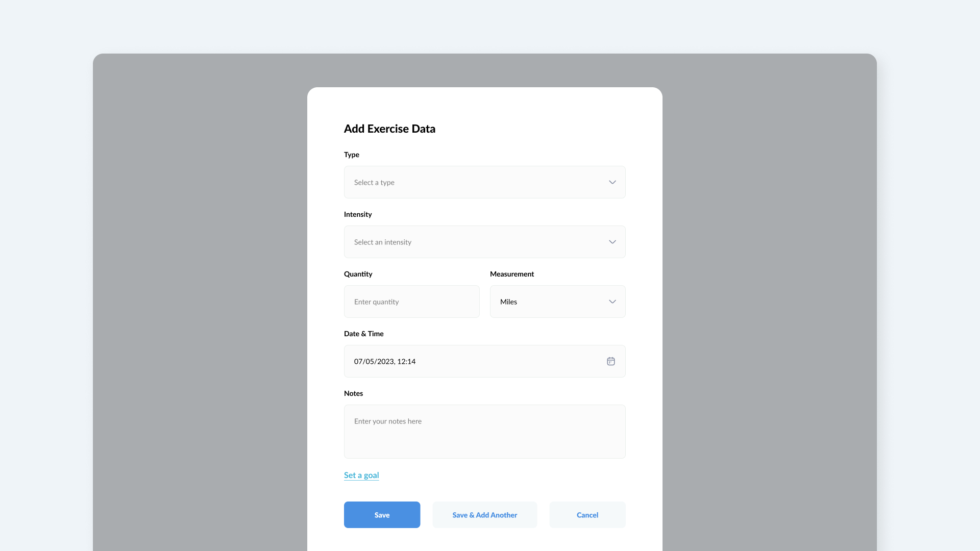
Task: Click 'Save & Add Another' button
Action: 484,515
